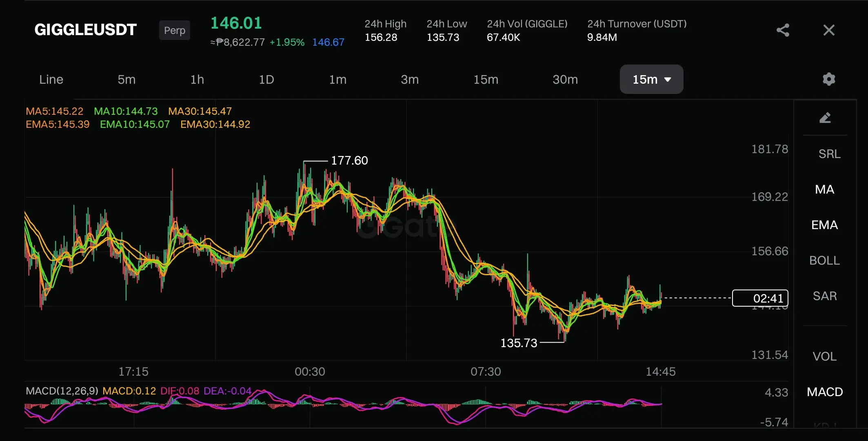Enable the SAR indicator

pyautogui.click(x=824, y=296)
